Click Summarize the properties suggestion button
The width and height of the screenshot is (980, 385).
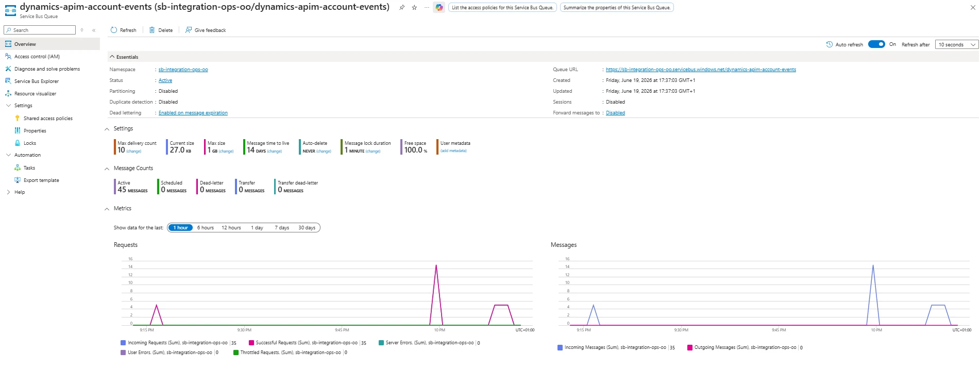coord(617,7)
